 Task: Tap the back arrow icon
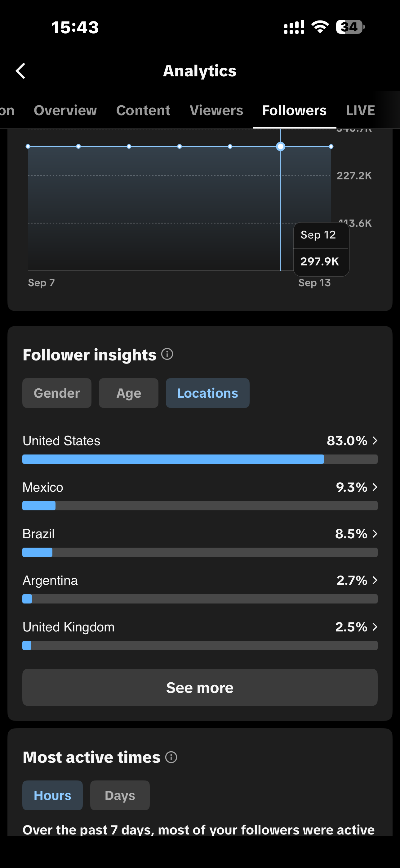20,71
